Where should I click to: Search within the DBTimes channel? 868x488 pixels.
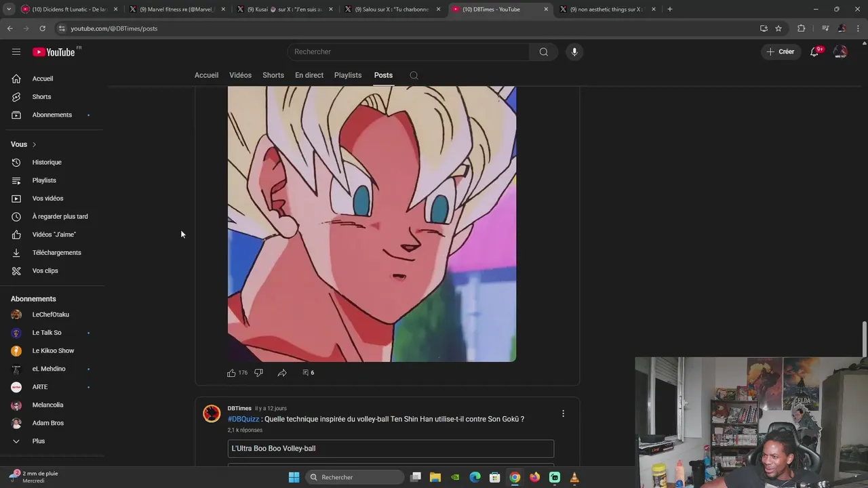tap(414, 75)
